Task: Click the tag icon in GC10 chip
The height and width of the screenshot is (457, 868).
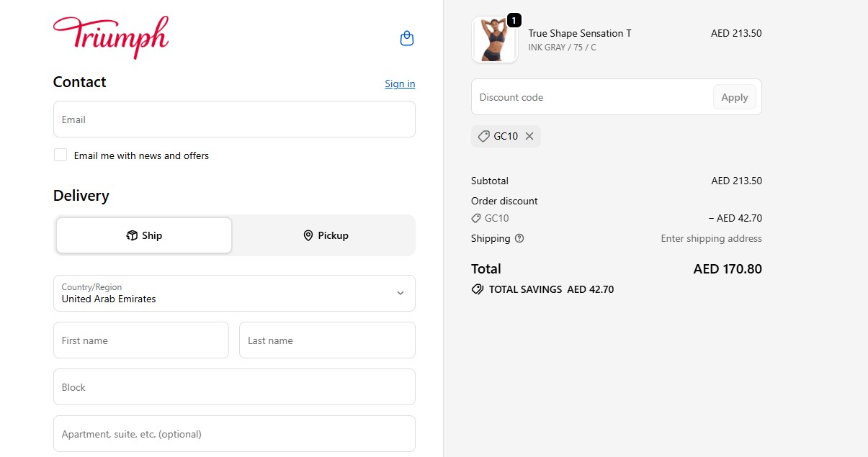Action: pyautogui.click(x=483, y=136)
